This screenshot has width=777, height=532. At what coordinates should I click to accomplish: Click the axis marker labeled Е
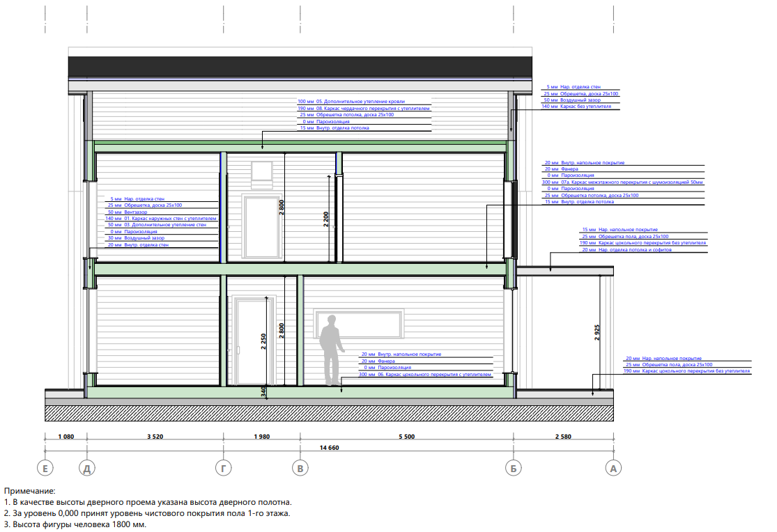[46, 469]
